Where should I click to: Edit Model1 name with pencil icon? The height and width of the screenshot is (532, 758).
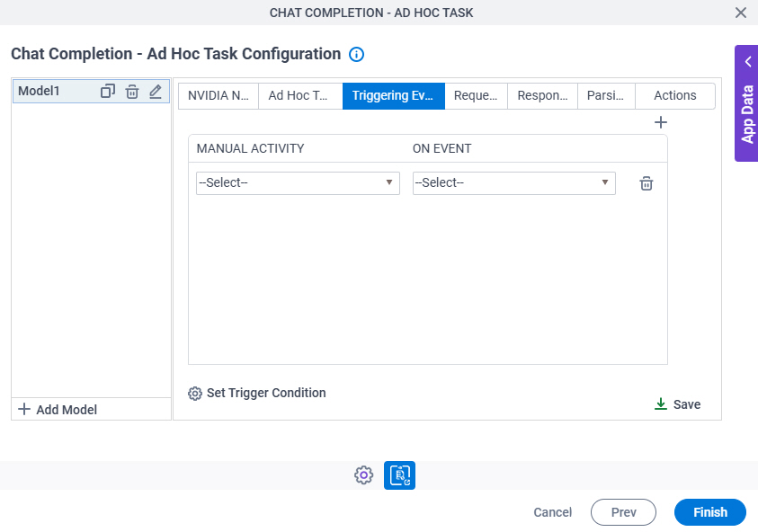[156, 92]
